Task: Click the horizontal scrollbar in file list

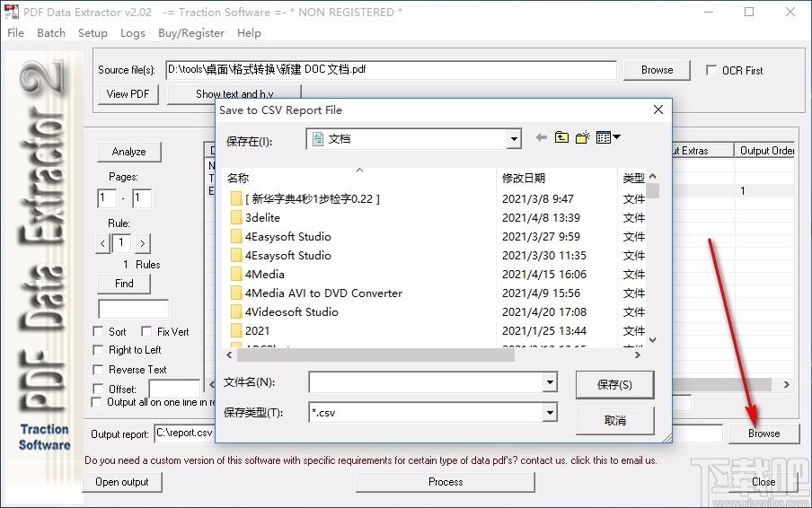Action: click(x=375, y=355)
